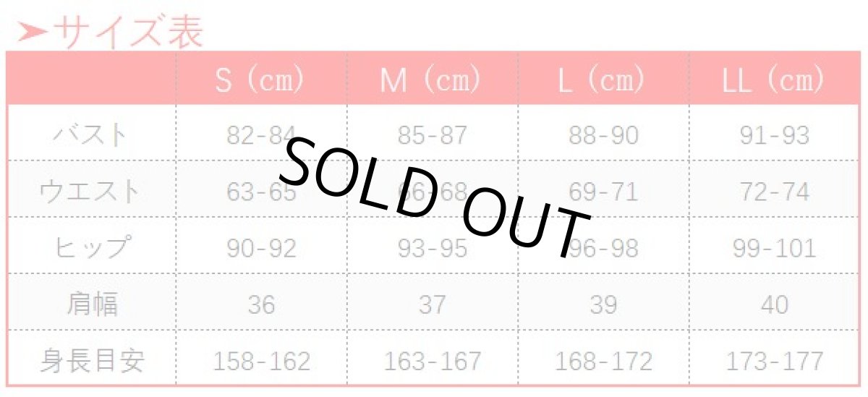Click the バスト row label
Screen dimensions: 868x397
(91, 135)
